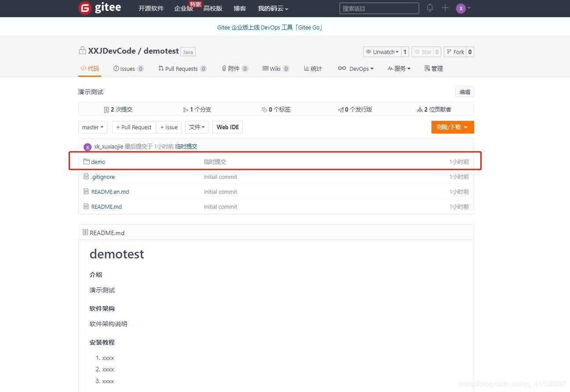
Task: Open the demo folder name
Action: (98, 162)
